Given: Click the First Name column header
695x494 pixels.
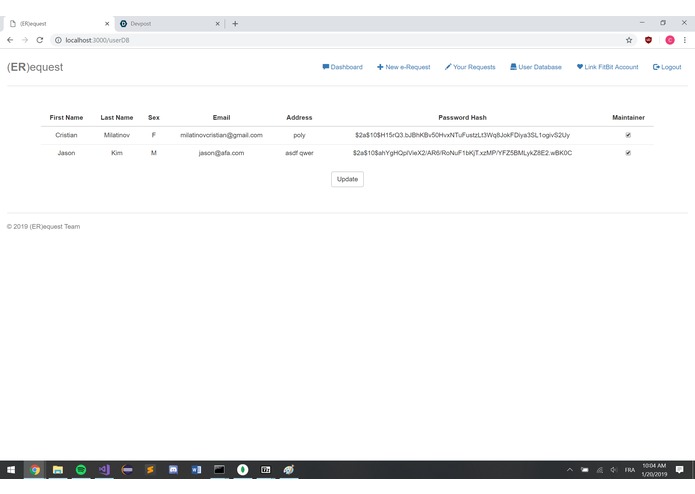Looking at the screenshot, I should (66, 117).
